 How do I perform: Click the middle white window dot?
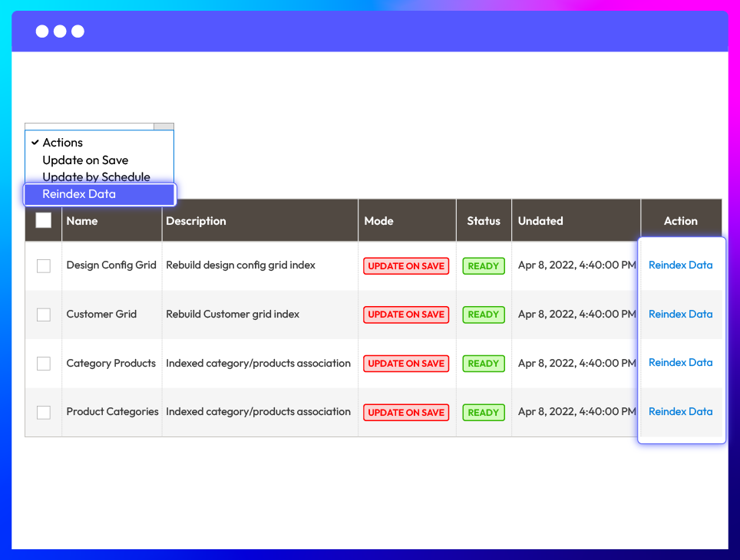click(60, 31)
